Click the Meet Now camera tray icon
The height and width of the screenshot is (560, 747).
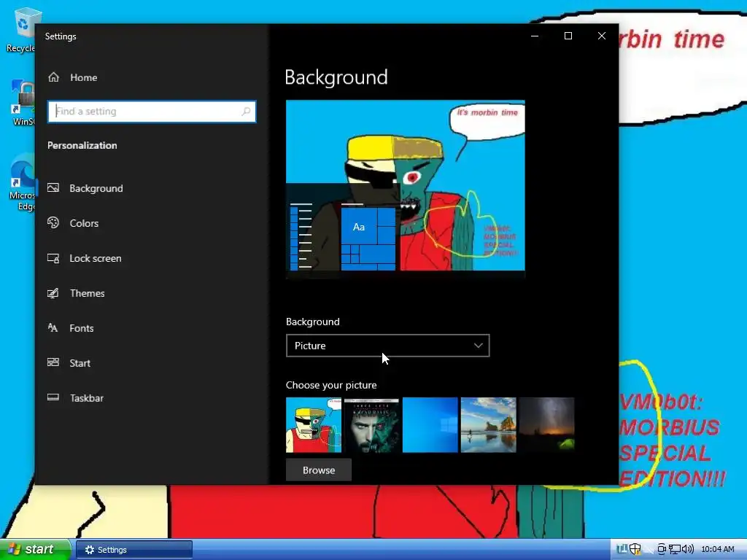tap(662, 549)
